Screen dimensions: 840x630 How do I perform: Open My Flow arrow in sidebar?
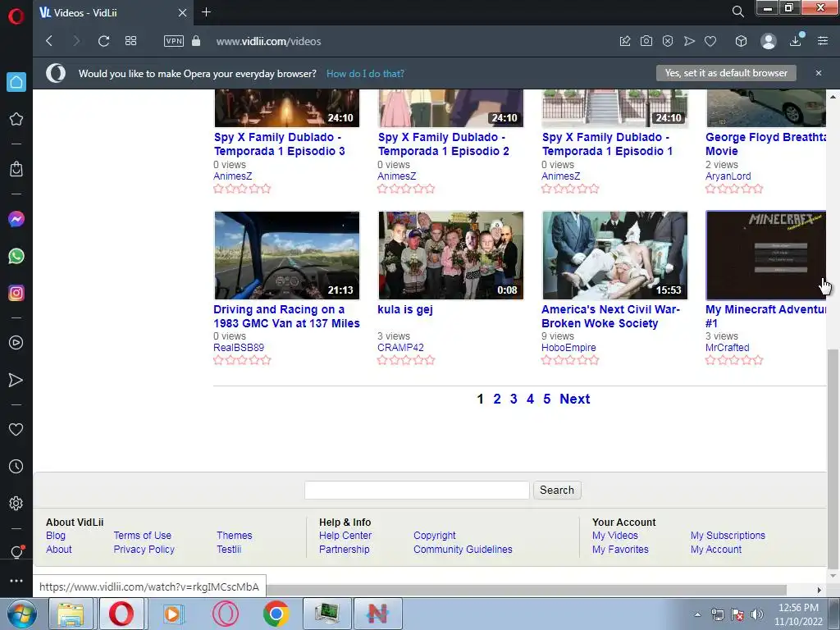(x=16, y=380)
